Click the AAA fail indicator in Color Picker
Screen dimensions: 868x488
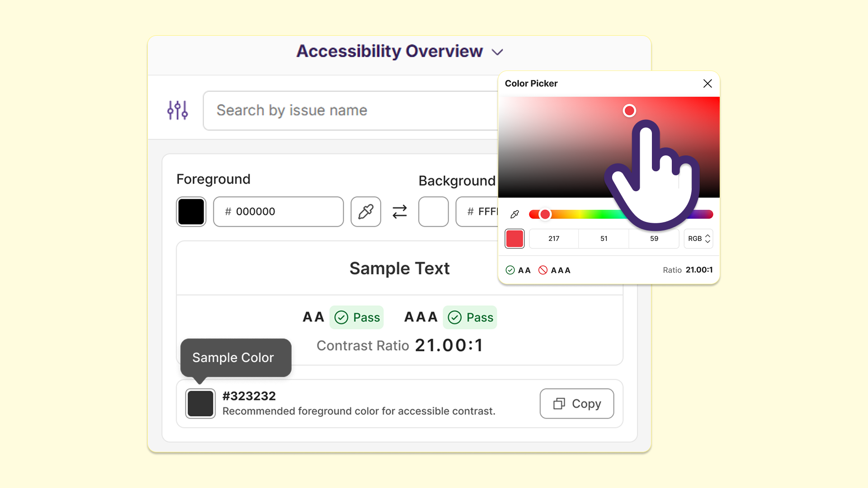[x=555, y=270]
